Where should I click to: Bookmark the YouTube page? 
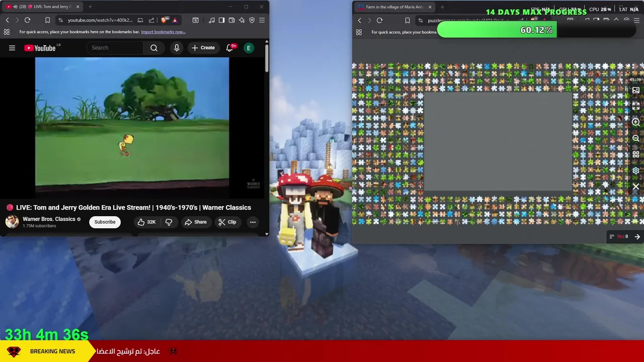47,20
